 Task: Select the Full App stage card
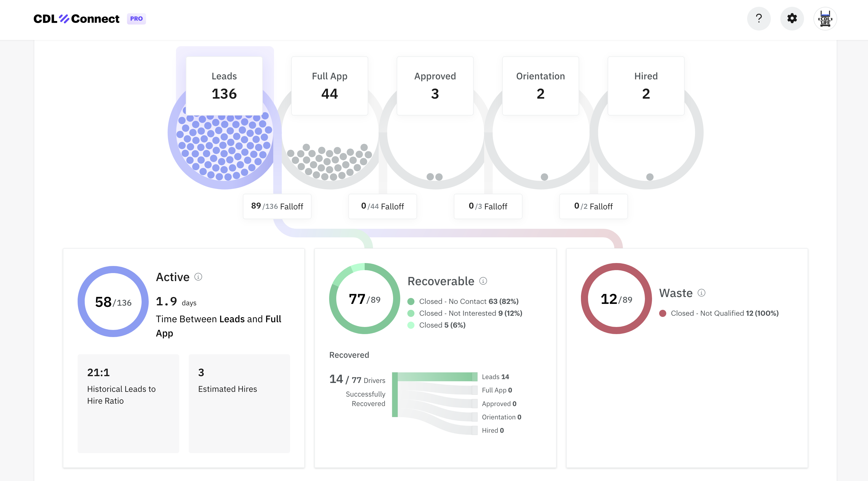[x=329, y=86]
